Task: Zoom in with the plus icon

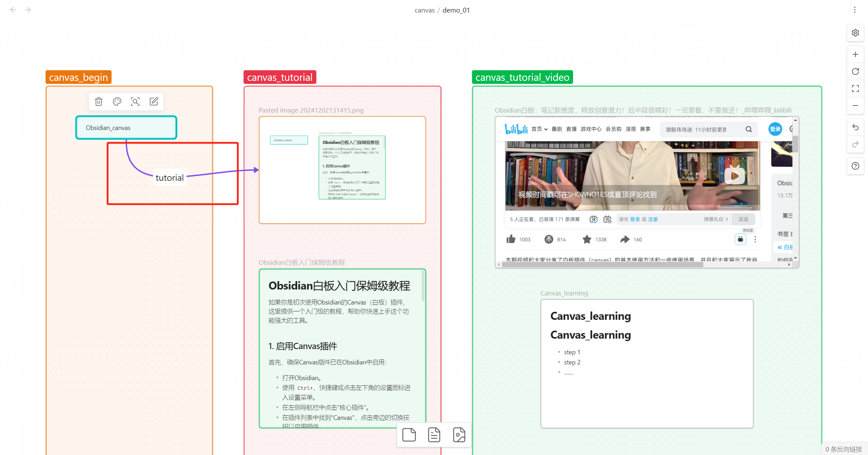Action: pyautogui.click(x=855, y=54)
